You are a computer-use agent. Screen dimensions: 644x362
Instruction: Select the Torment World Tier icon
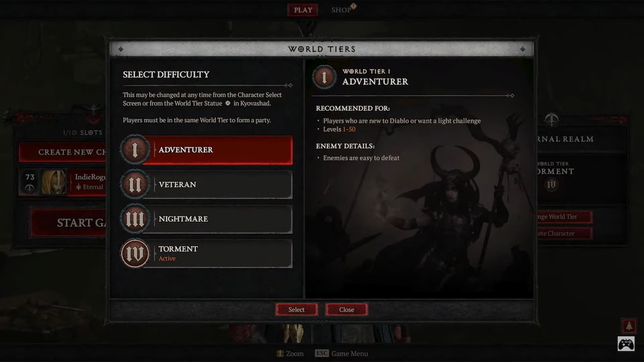coord(135,253)
